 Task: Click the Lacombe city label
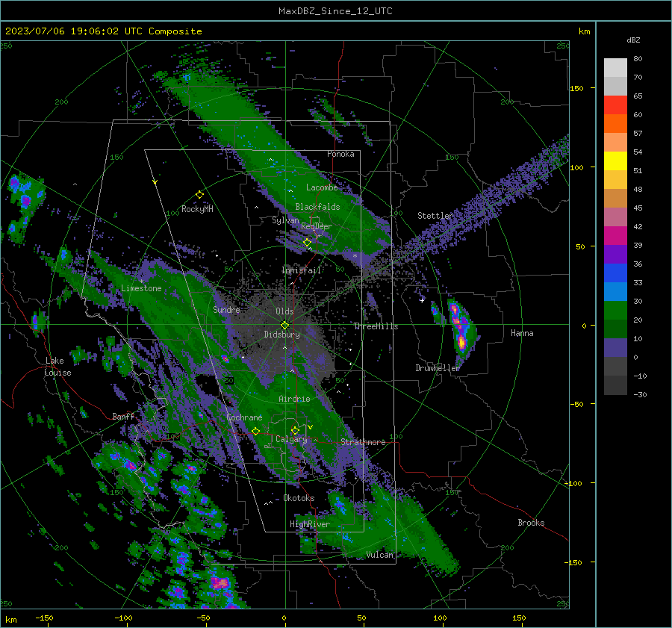tap(322, 187)
